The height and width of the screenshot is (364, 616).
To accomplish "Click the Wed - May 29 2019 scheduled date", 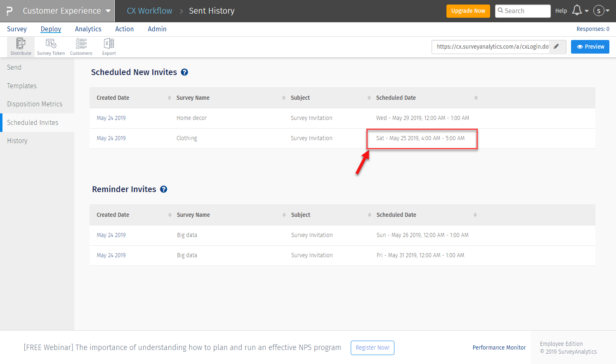I will point(422,118).
